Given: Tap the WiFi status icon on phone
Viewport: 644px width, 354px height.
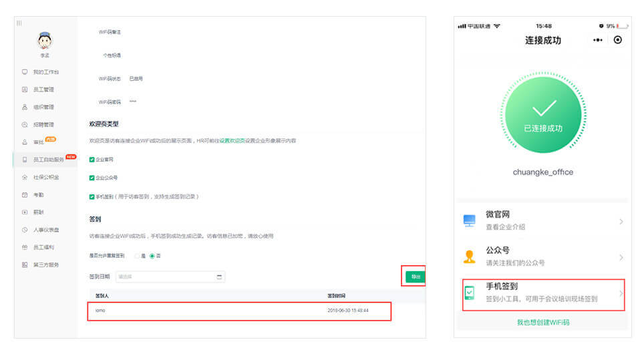Looking at the screenshot, I should pos(497,26).
